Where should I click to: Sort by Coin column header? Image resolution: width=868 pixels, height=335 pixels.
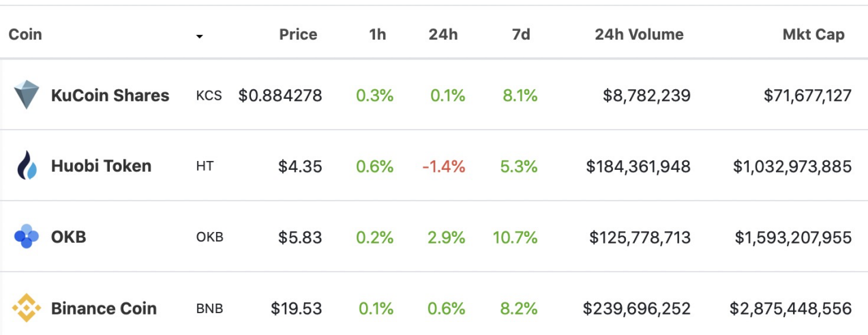click(25, 34)
